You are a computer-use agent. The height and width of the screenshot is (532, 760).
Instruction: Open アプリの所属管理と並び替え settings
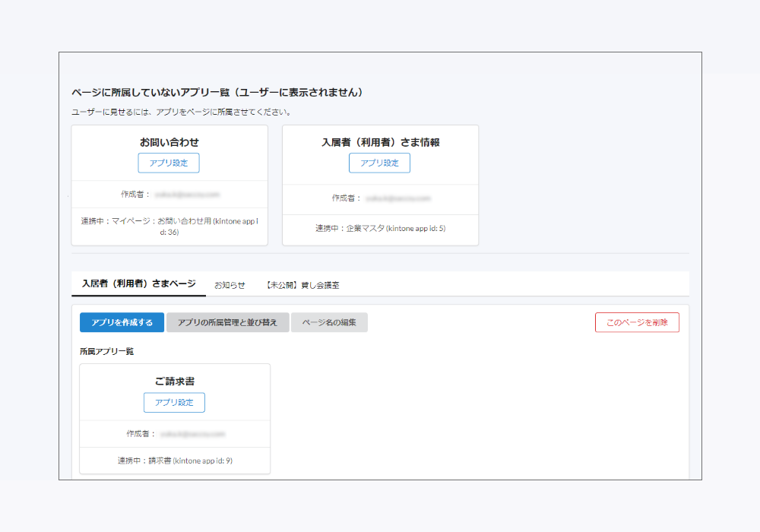(x=228, y=322)
